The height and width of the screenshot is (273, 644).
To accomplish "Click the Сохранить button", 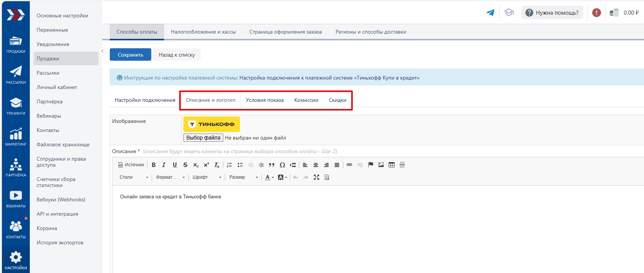I will tap(131, 55).
